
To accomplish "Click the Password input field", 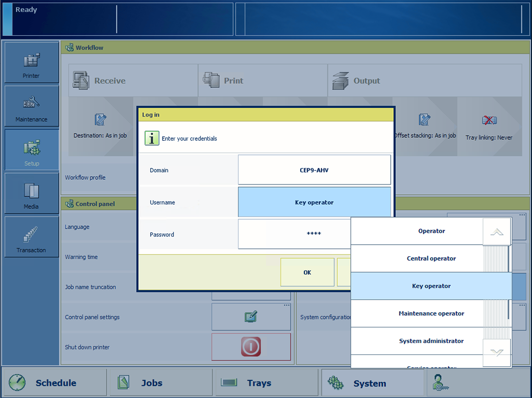I will tap(294, 234).
